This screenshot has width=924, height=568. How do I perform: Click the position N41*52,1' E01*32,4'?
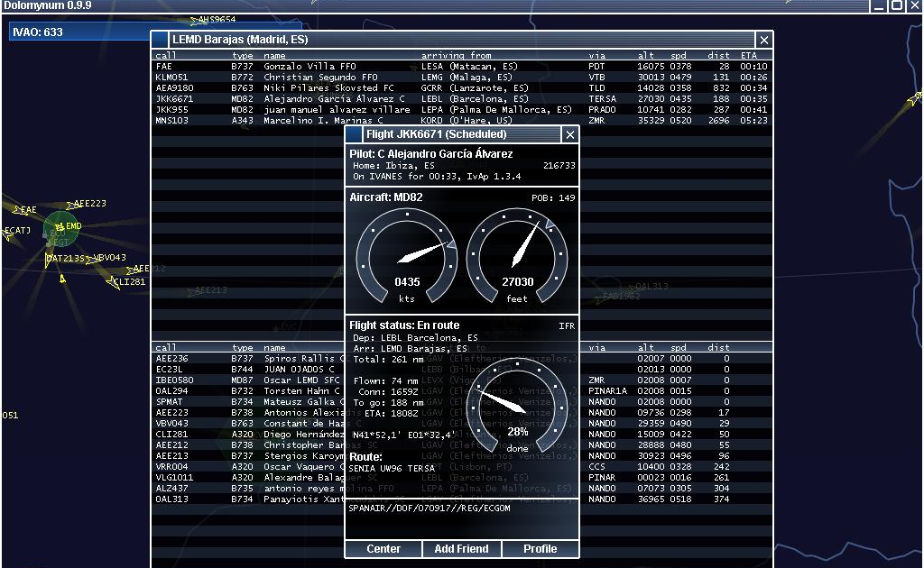(403, 435)
